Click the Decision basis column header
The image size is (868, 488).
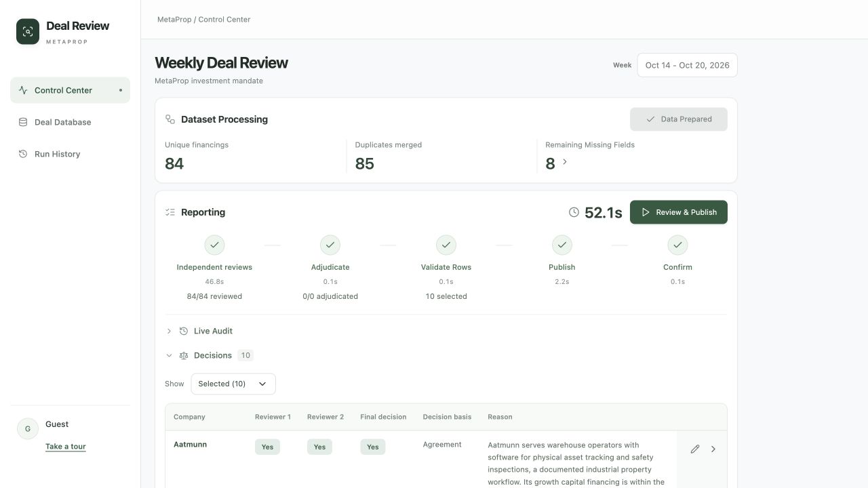(447, 417)
